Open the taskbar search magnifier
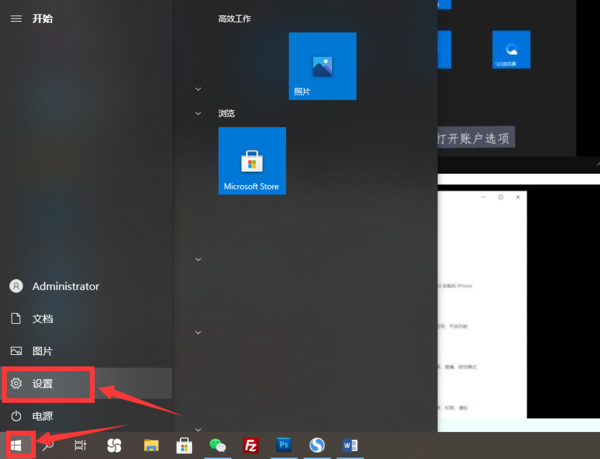Viewport: 600px width, 459px height. (x=48, y=445)
